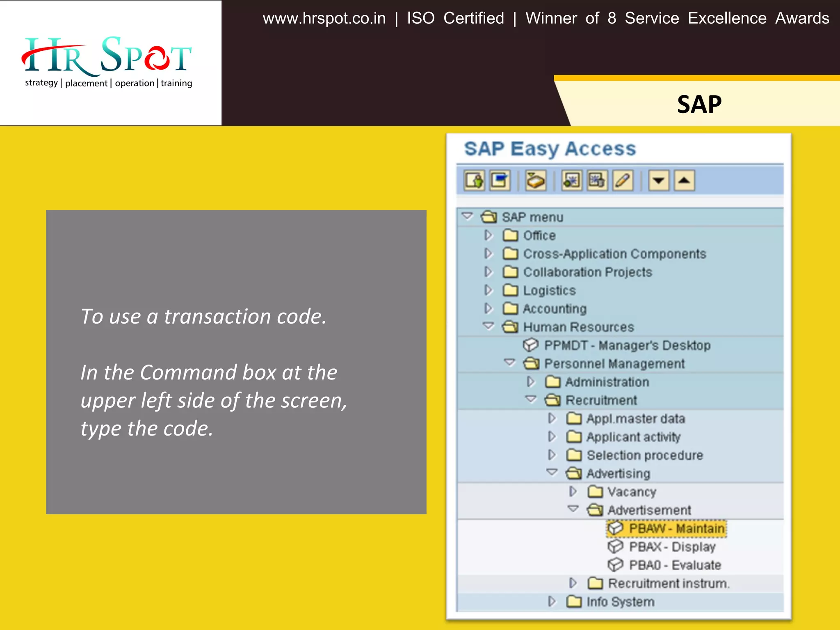Image resolution: width=840 pixels, height=630 pixels.
Task: Click the Human Resources open folder icon
Action: pos(510,326)
